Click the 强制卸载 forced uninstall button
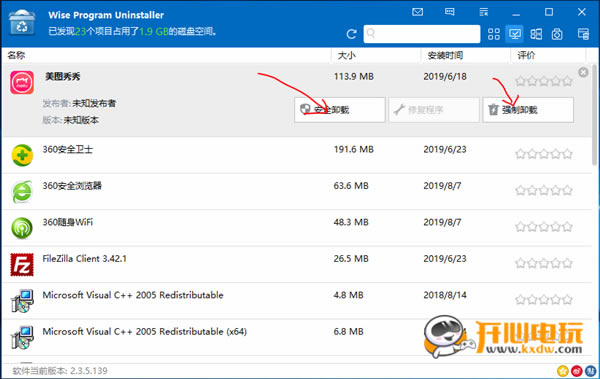Image resolution: width=600 pixels, height=379 pixels. point(528,110)
